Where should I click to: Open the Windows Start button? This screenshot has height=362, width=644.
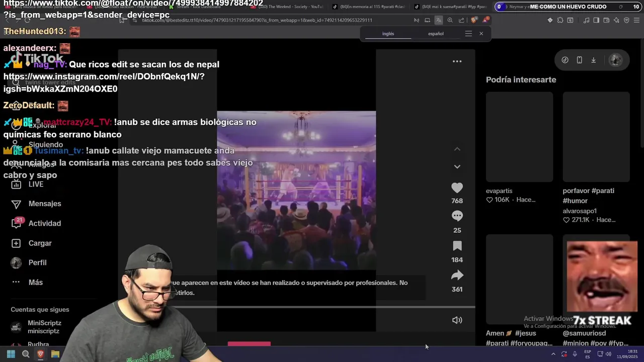tap(11, 354)
